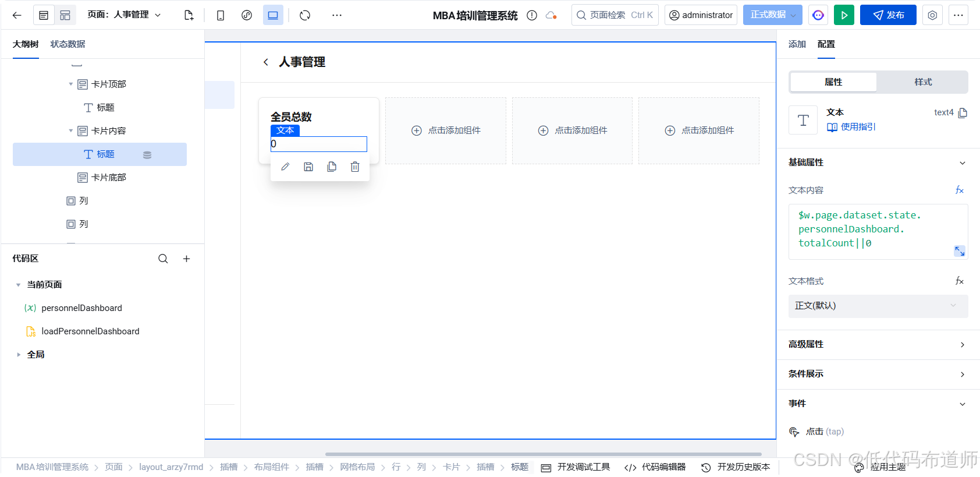
Task: Click the refresh canvas icon
Action: tap(305, 15)
